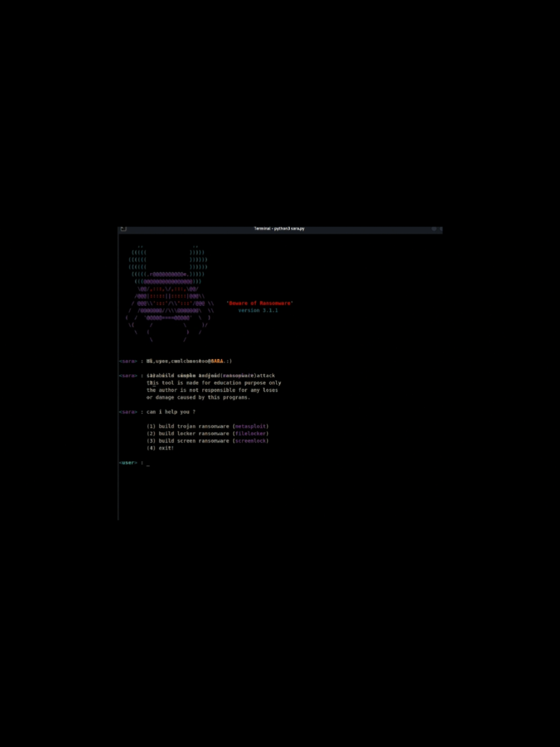The width and height of the screenshot is (560, 747).
Task: Click the 'Terminal - python3 sara.py' title
Action: tap(279, 229)
